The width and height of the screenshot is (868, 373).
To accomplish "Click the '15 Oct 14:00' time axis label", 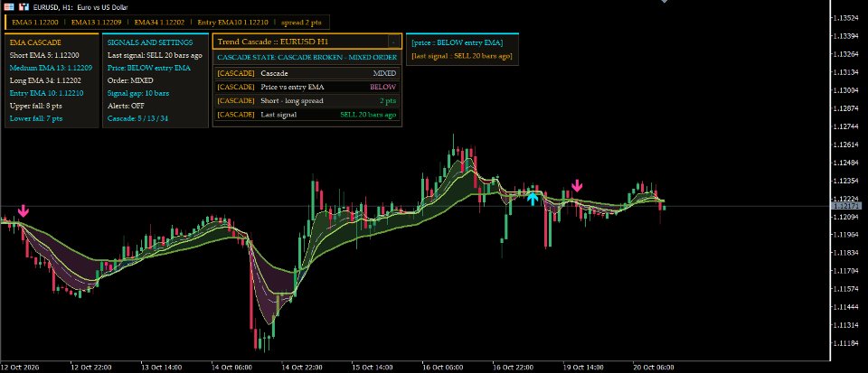I will tap(373, 367).
